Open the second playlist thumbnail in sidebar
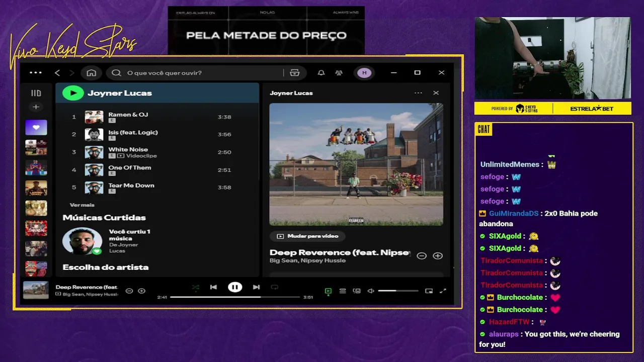Screen dimensions: 644x362 (36, 147)
